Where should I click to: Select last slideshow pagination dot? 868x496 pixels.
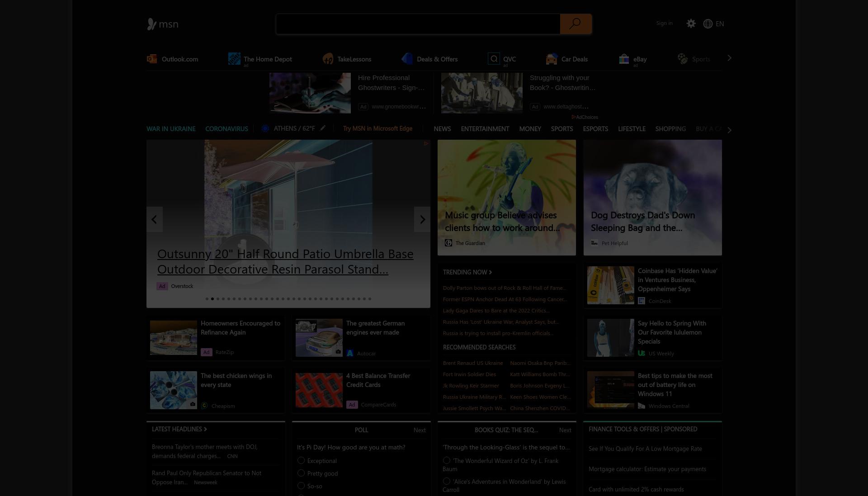coord(370,299)
